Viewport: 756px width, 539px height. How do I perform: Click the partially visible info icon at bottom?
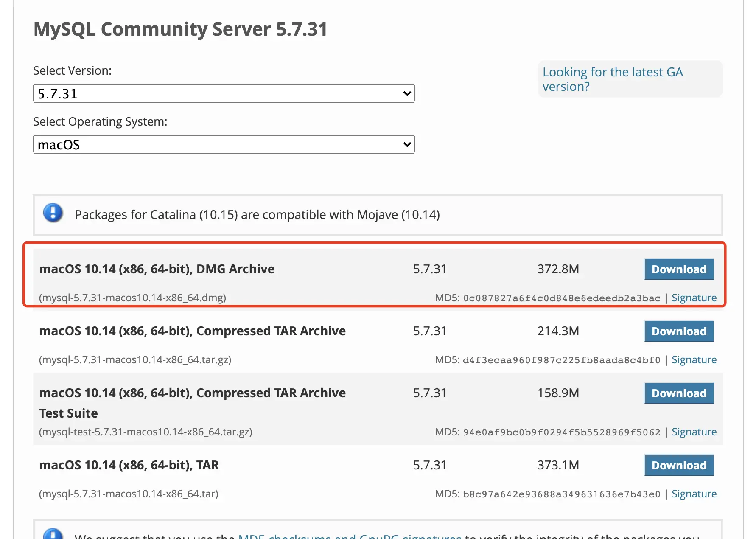(x=53, y=534)
